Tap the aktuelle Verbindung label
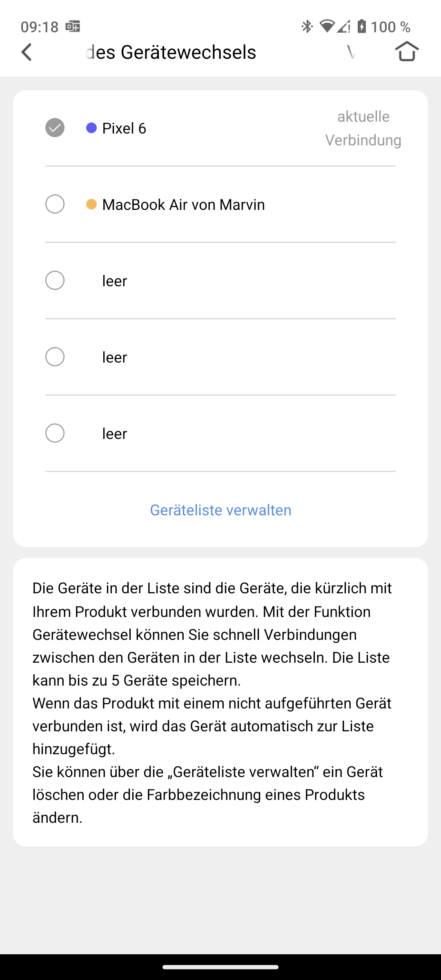This screenshot has width=441, height=980. (x=363, y=128)
